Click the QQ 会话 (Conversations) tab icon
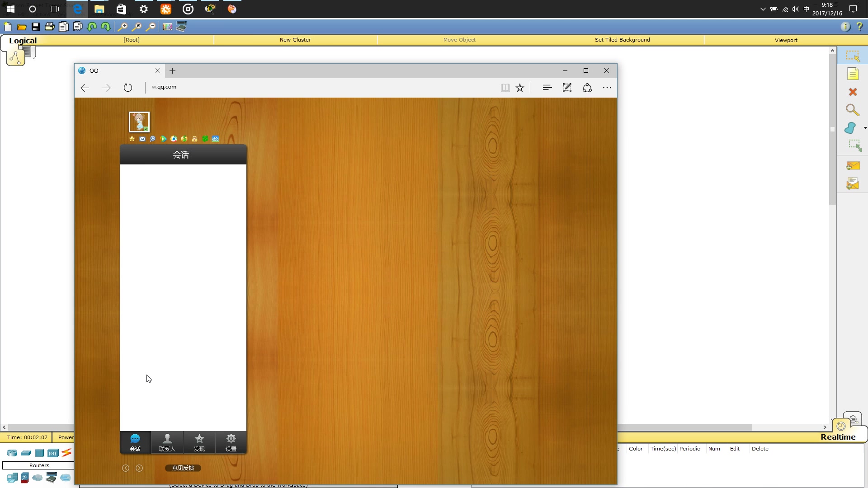The width and height of the screenshot is (868, 488). click(x=135, y=442)
